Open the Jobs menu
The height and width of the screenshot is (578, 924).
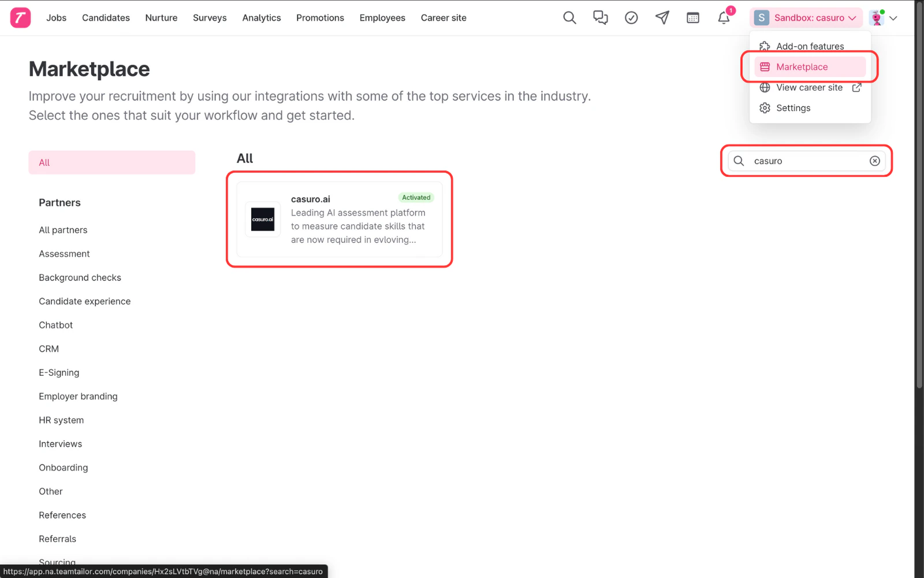point(57,18)
